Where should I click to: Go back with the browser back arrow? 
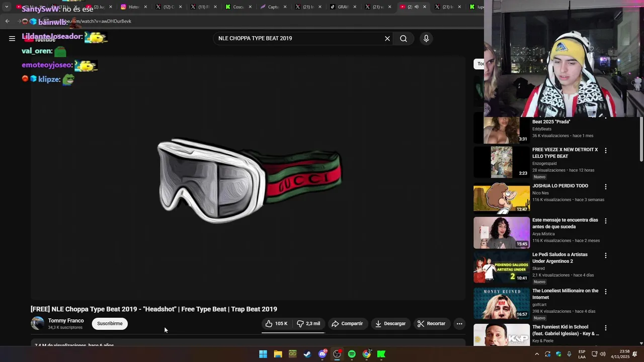point(7,21)
